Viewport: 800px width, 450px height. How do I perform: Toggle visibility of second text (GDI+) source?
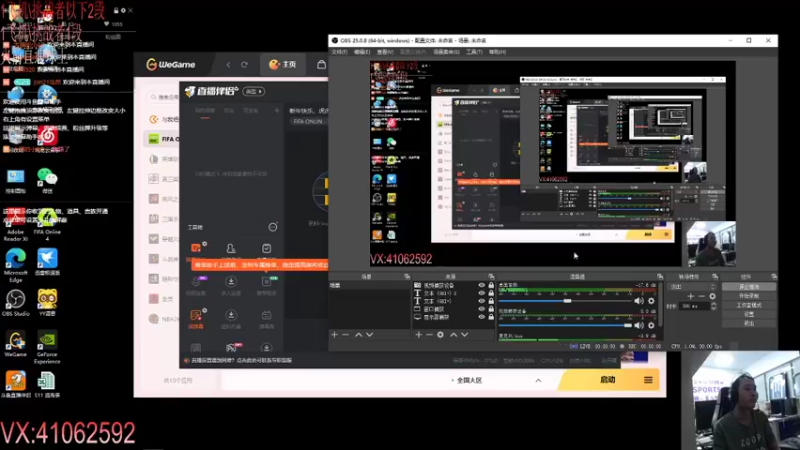point(482,301)
